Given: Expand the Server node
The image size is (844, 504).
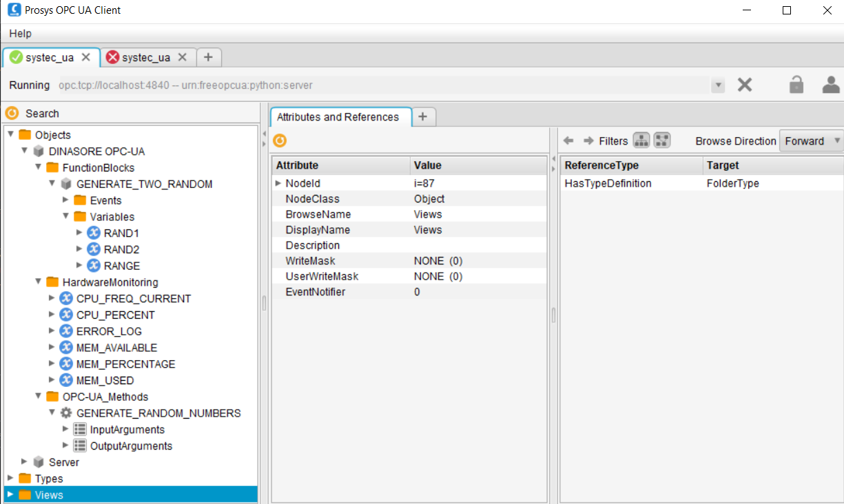Looking at the screenshot, I should tap(24, 462).
